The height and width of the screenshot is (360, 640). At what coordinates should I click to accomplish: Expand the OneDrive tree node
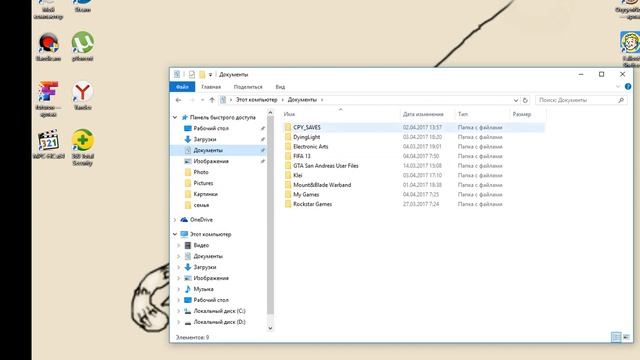tap(175, 220)
